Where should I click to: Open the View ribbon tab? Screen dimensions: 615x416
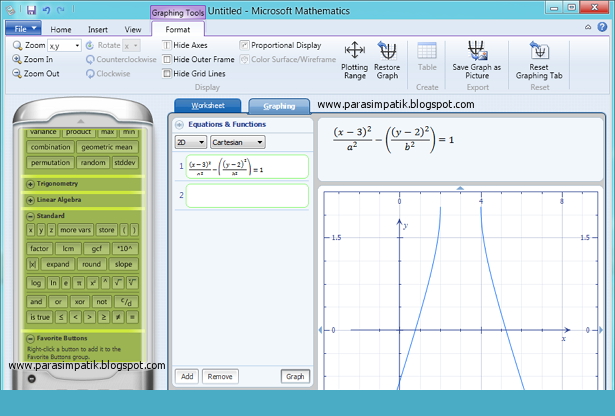tap(133, 29)
